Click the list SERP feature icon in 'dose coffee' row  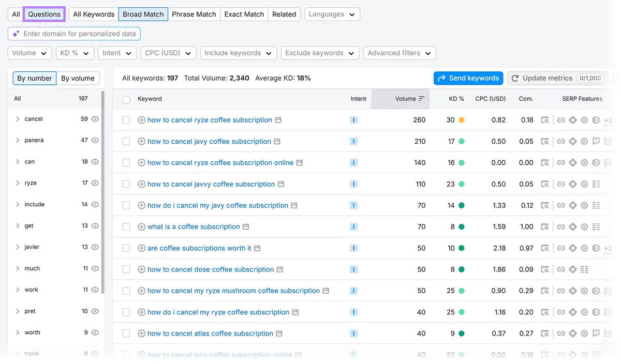[x=585, y=269]
